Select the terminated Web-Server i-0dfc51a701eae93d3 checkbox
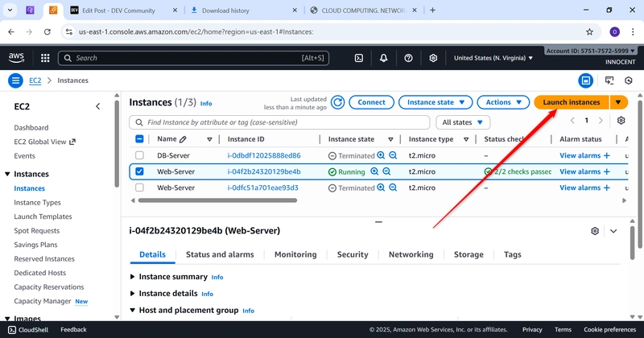The height and width of the screenshot is (338, 644). coord(139,188)
